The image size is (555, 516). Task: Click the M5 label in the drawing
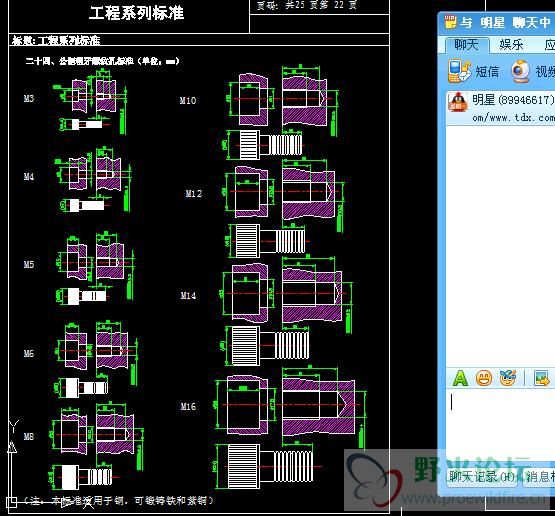click(x=29, y=264)
